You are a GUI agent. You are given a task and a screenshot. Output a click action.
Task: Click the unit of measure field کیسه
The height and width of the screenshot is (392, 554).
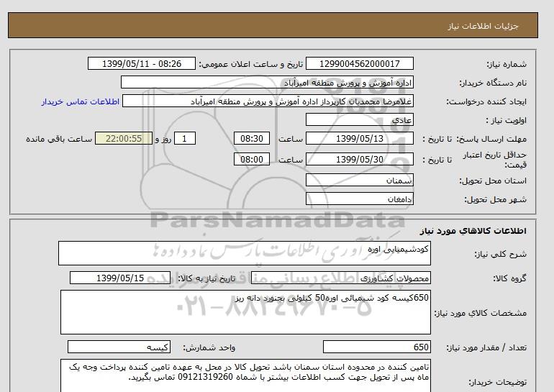tap(119, 347)
